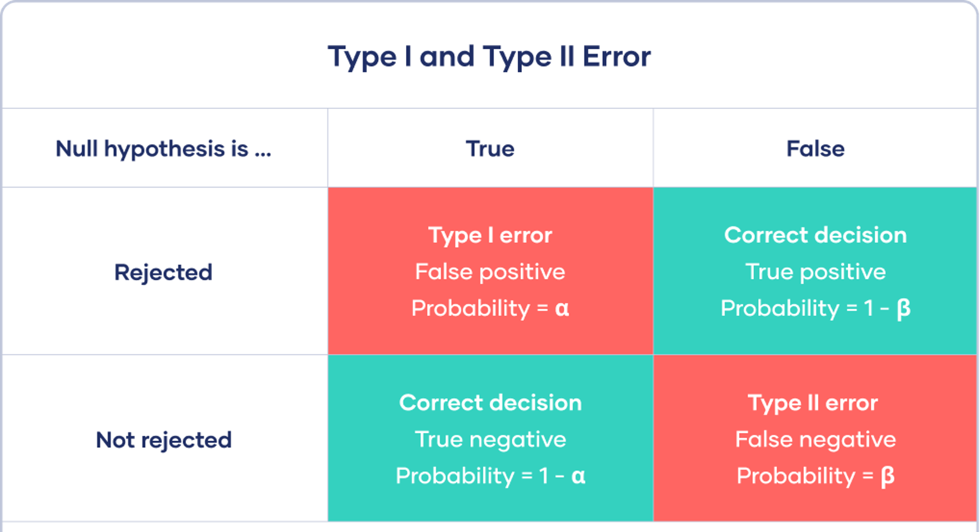Click the 'Type I and Type II Error' title
Image resolution: width=980 pixels, height=532 pixels.
click(x=489, y=57)
